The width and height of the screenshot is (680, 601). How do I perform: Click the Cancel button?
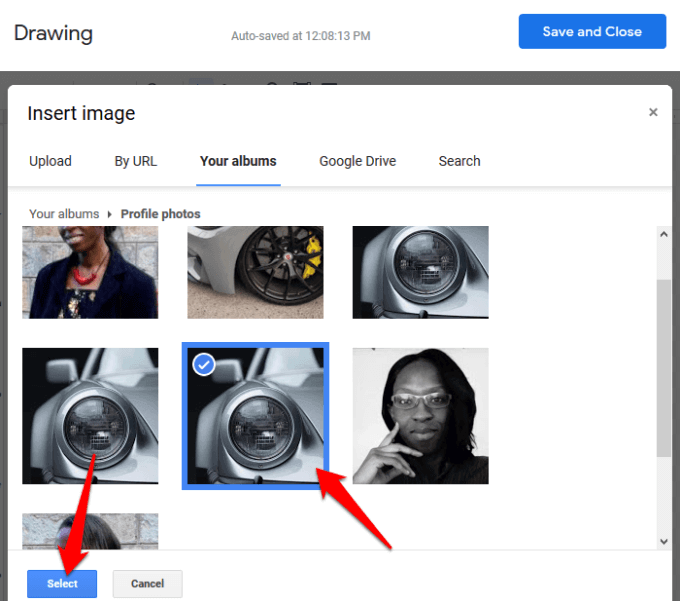point(147,584)
